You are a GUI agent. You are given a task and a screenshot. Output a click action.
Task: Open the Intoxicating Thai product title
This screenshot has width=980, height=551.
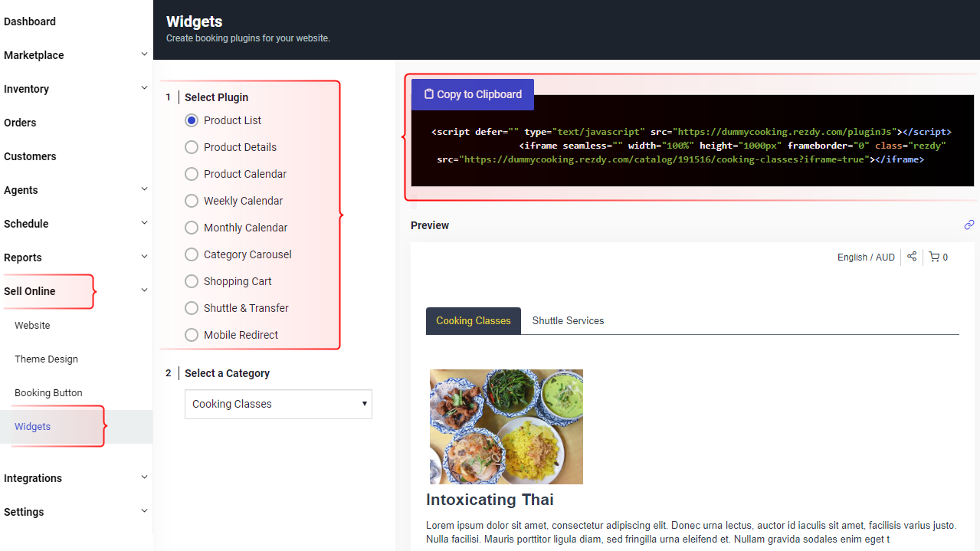(x=490, y=500)
